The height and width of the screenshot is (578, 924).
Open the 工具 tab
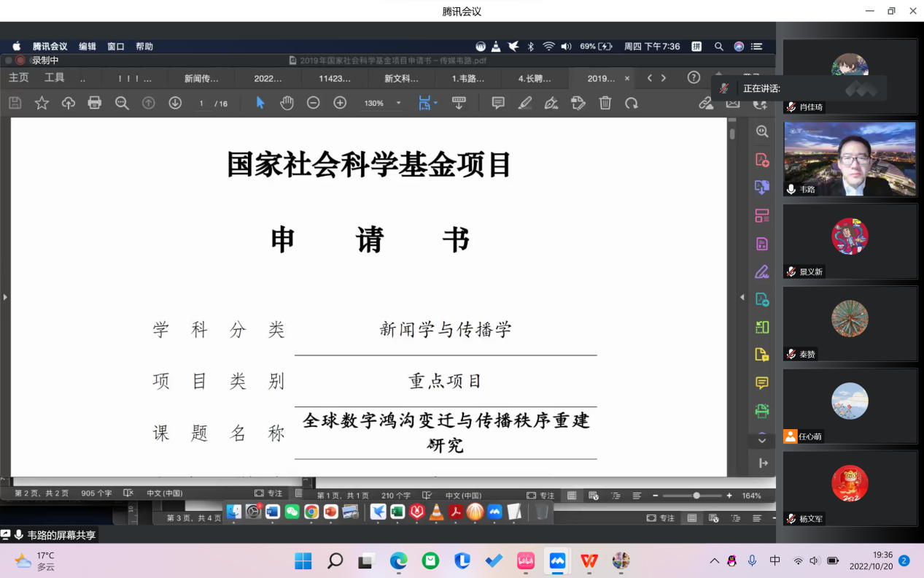click(54, 77)
